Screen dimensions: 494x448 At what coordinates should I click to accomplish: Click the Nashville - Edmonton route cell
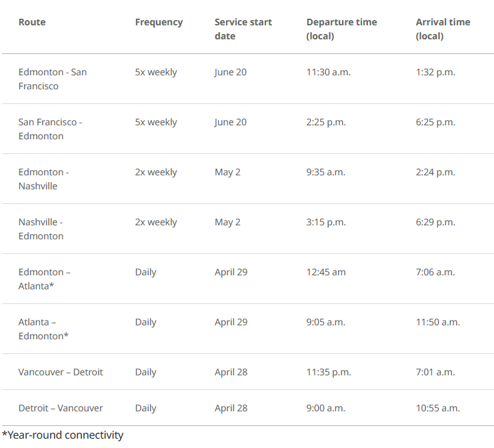(x=41, y=229)
